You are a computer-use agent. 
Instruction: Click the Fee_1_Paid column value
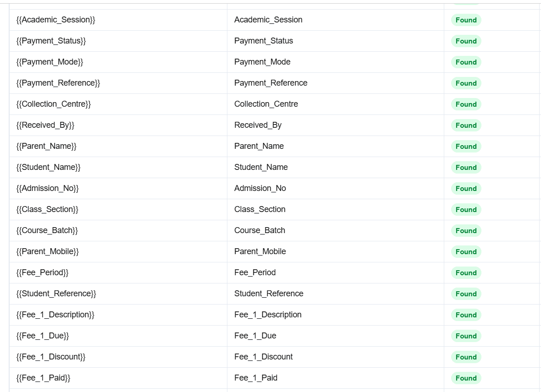(x=256, y=377)
